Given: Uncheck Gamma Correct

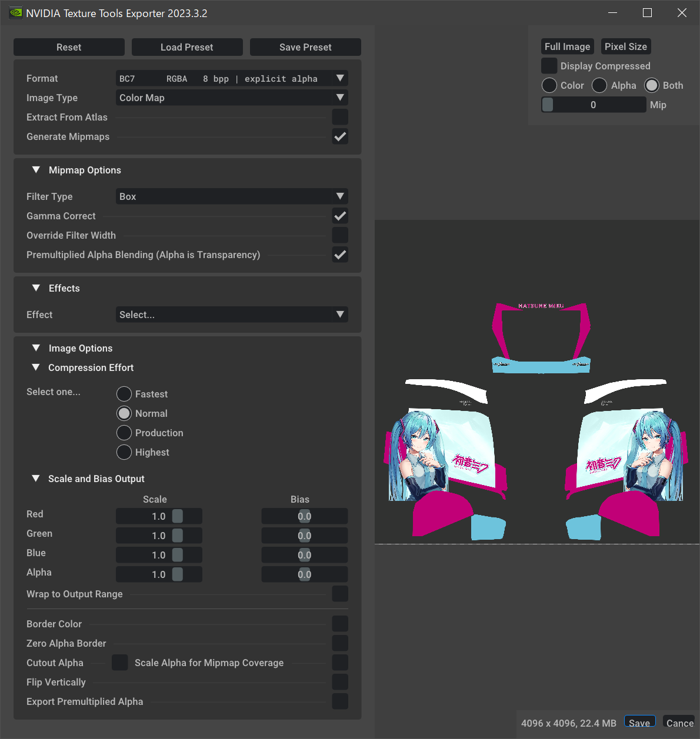Looking at the screenshot, I should point(340,216).
